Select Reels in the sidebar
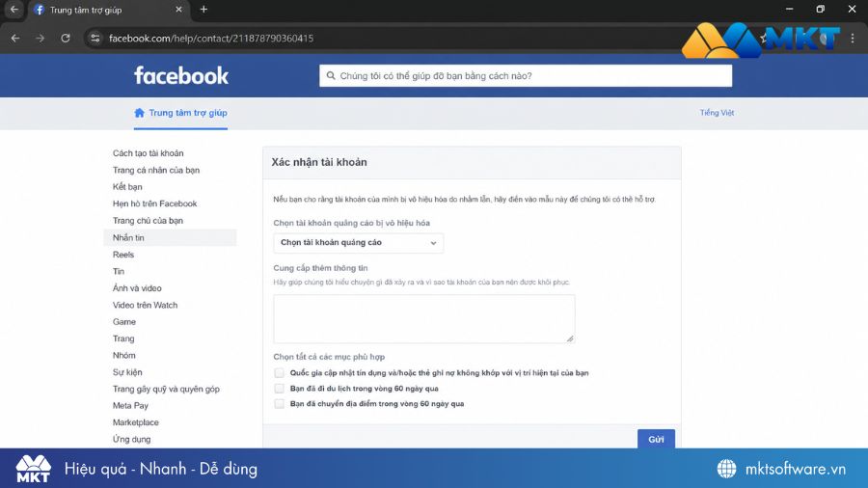This screenshot has height=488, width=868. [x=122, y=255]
